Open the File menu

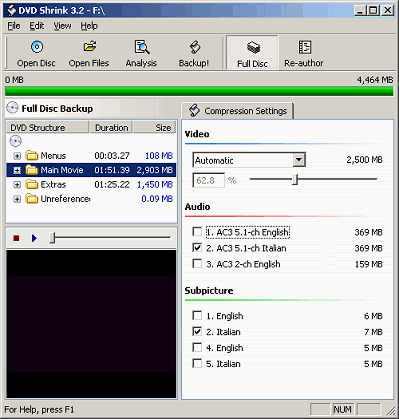click(x=14, y=26)
